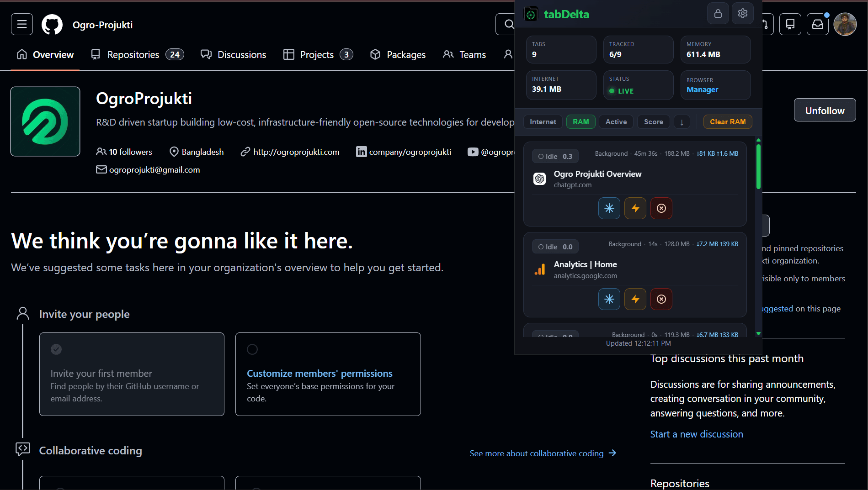
Task: Click Start a new discussion link
Action: coord(697,434)
